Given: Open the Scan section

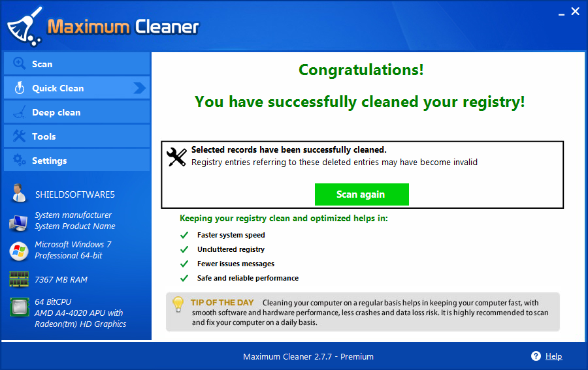Looking at the screenshot, I should pyautogui.click(x=77, y=64).
